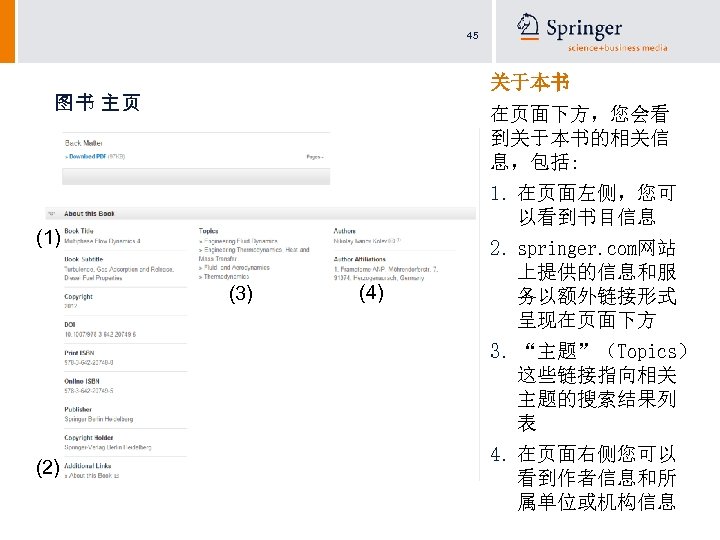The image size is (720, 540).
Task: Click the Multiphase Flow Dynamics 4 title value
Action: [x=102, y=241]
